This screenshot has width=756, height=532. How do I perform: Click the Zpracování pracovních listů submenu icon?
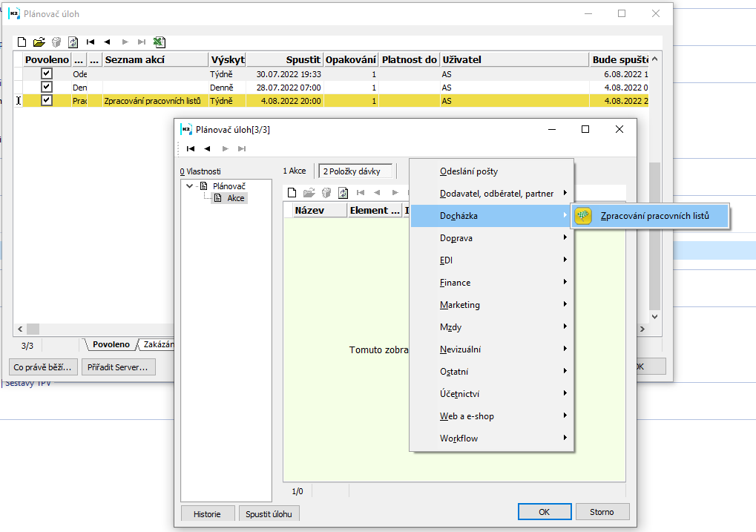[x=583, y=216]
